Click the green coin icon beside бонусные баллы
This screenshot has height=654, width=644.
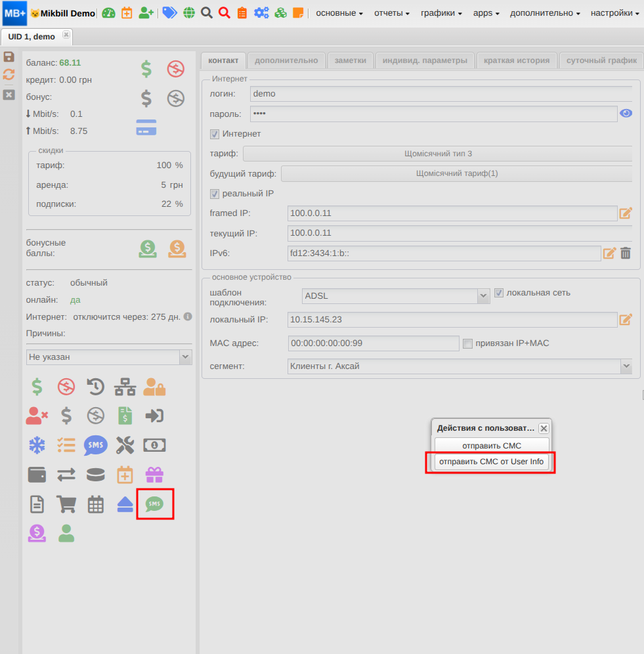click(x=148, y=249)
